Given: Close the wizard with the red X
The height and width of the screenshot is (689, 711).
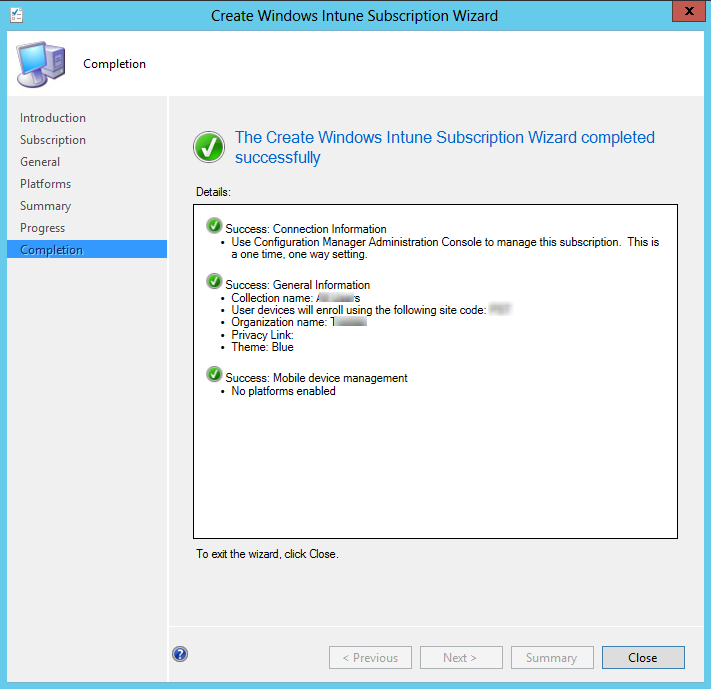Looking at the screenshot, I should [x=688, y=11].
